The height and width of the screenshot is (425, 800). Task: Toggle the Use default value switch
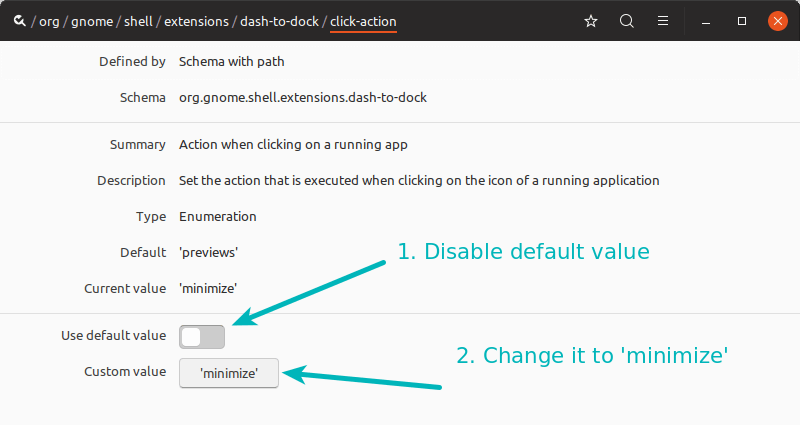(202, 337)
